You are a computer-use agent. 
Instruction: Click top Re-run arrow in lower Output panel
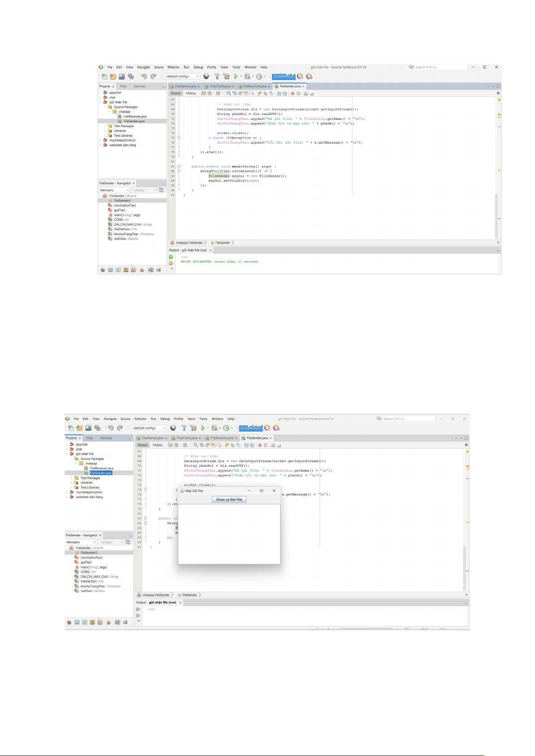[138, 609]
